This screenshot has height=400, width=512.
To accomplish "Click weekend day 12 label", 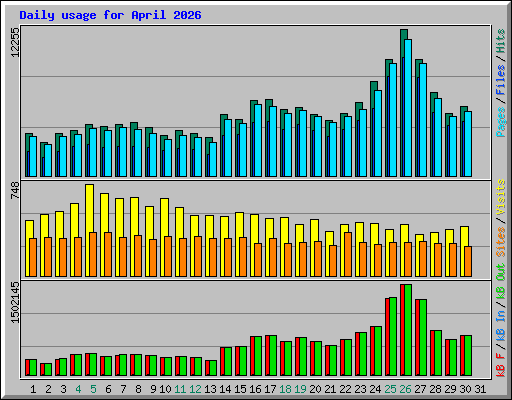I will tap(195, 389).
